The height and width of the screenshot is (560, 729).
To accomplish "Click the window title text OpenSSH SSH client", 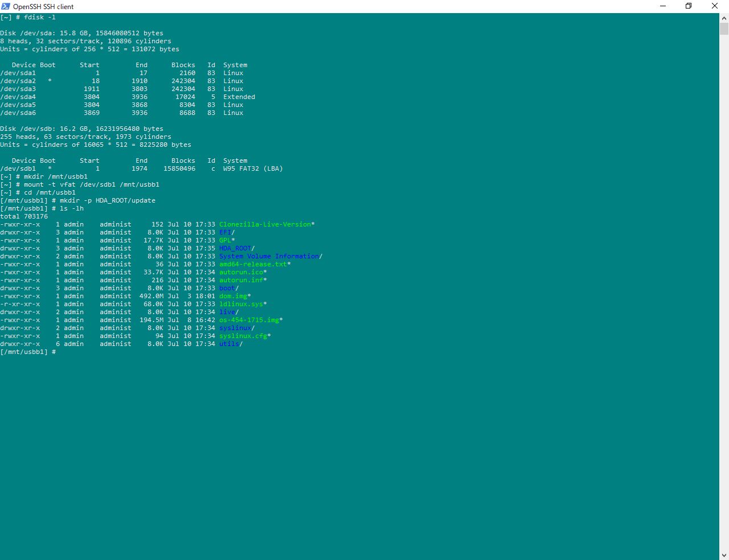I will point(43,6).
